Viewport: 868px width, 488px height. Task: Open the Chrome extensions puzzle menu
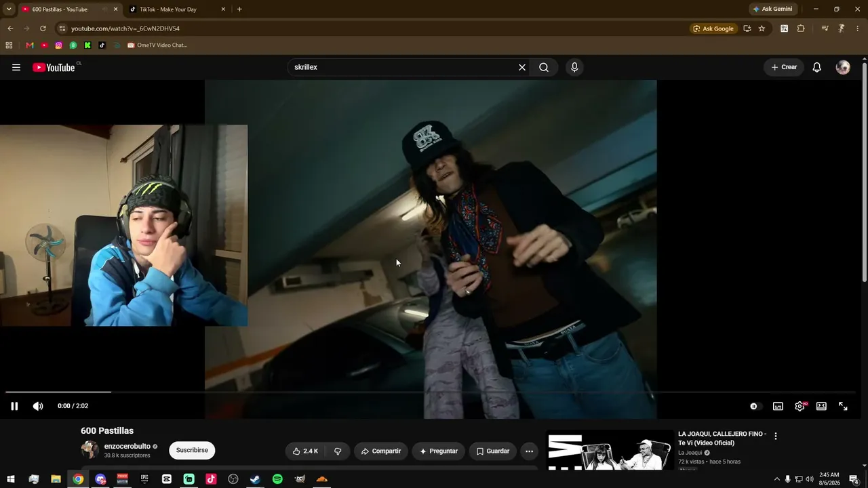801,28
